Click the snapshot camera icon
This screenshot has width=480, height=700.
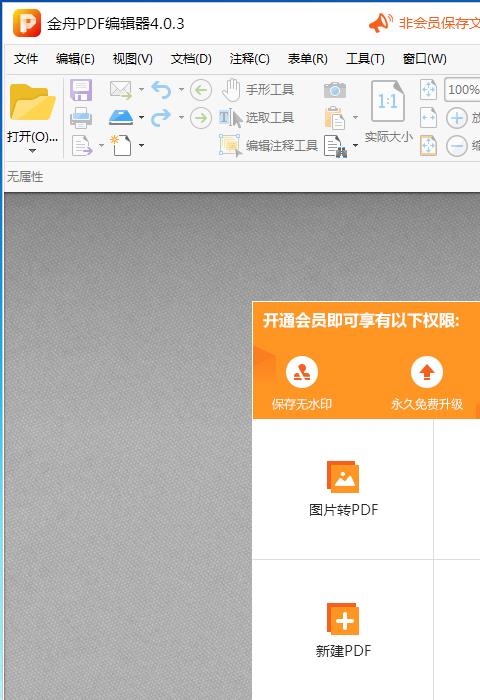335,90
